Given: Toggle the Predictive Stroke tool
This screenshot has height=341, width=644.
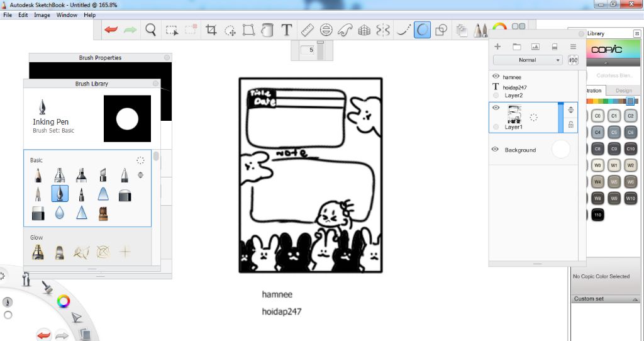Looking at the screenshot, I should (422, 30).
